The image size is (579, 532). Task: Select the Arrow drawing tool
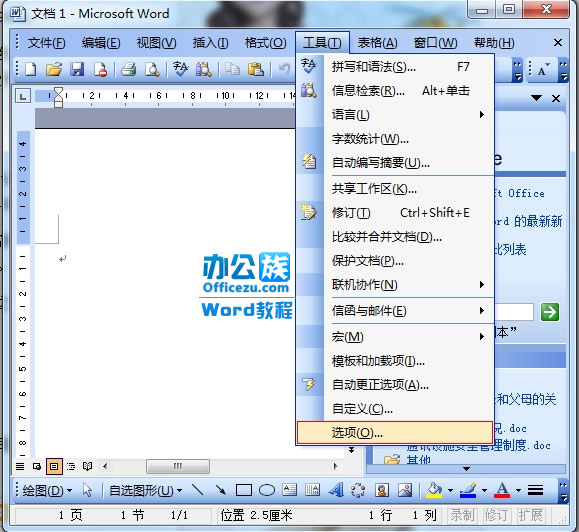point(220,490)
